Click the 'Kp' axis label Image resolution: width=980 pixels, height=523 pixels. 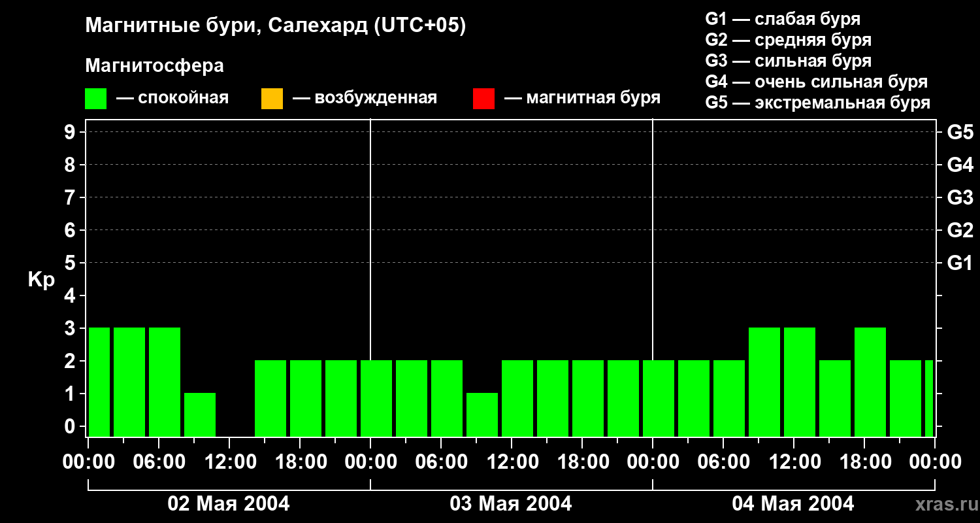click(41, 280)
